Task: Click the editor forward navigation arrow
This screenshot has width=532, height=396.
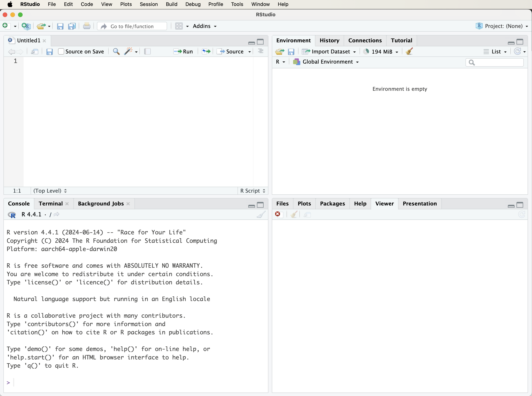Action: (20, 52)
